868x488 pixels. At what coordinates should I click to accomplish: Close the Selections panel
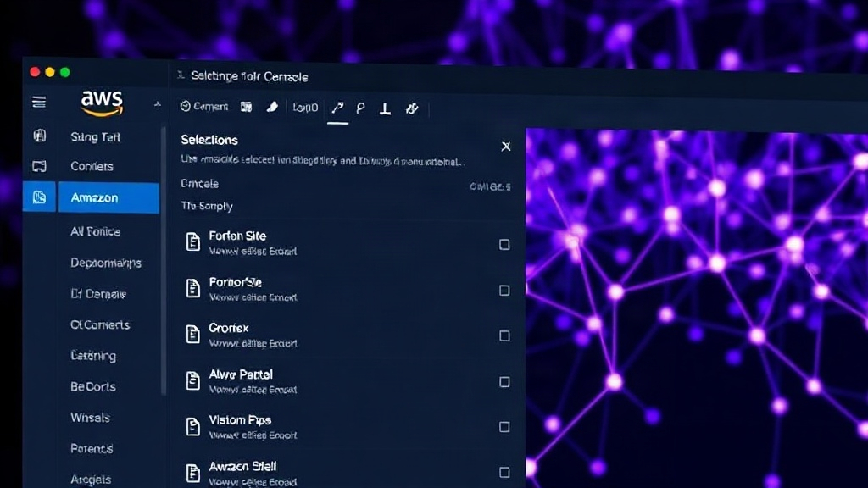pos(506,147)
